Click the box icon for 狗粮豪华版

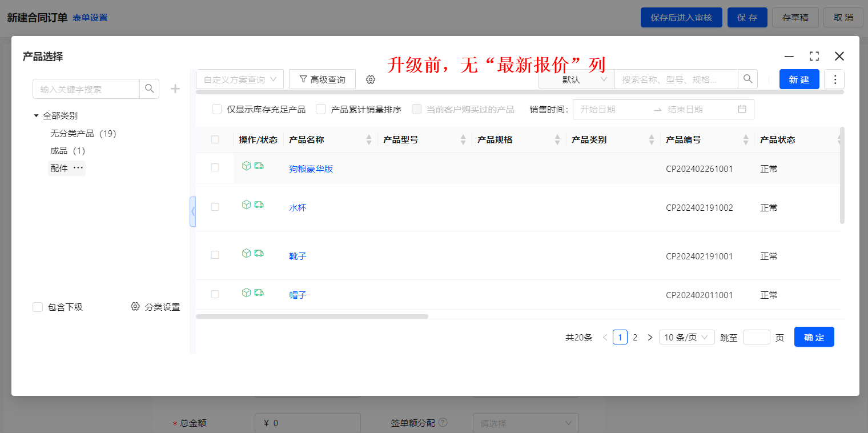click(247, 166)
